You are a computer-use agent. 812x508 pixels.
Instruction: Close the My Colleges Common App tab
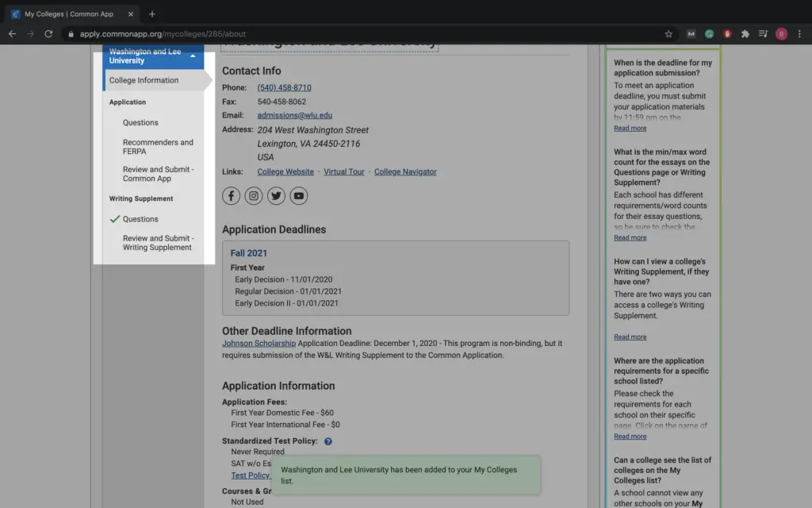click(131, 14)
